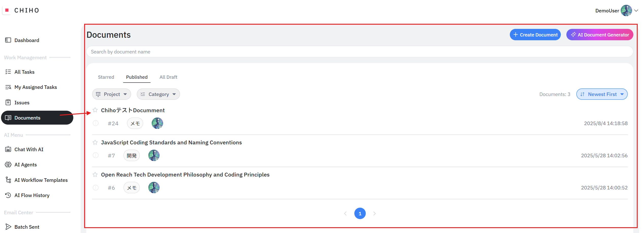The height and width of the screenshot is (233, 644).
Task: Open the AI Agents brain icon
Action: pyautogui.click(x=8, y=165)
